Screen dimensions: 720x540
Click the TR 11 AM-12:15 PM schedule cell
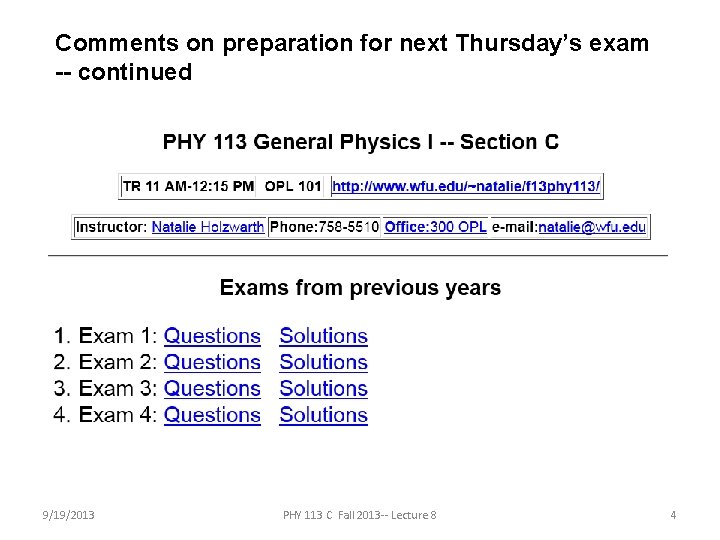[188, 186]
